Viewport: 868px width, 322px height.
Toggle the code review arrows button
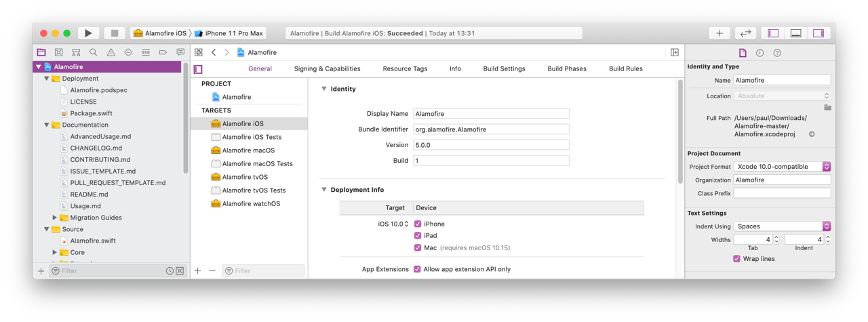[x=745, y=33]
